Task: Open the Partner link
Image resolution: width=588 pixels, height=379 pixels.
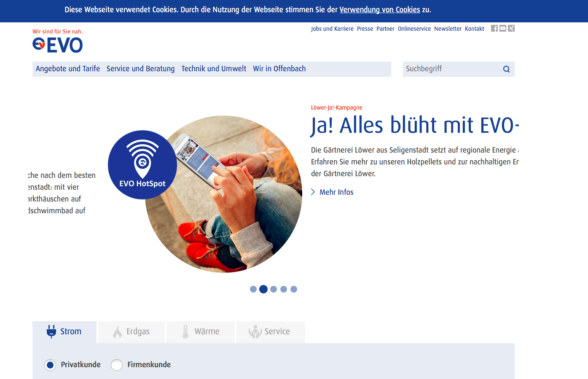Action: (x=385, y=29)
